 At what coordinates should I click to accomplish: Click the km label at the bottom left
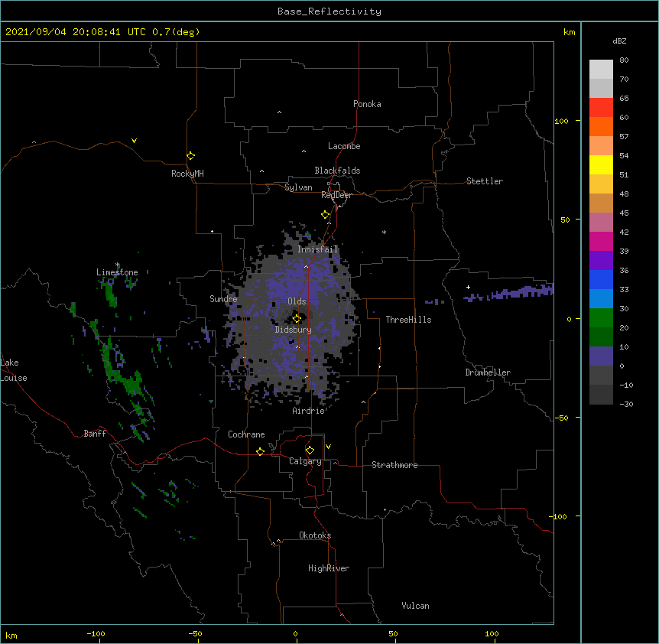11,635
